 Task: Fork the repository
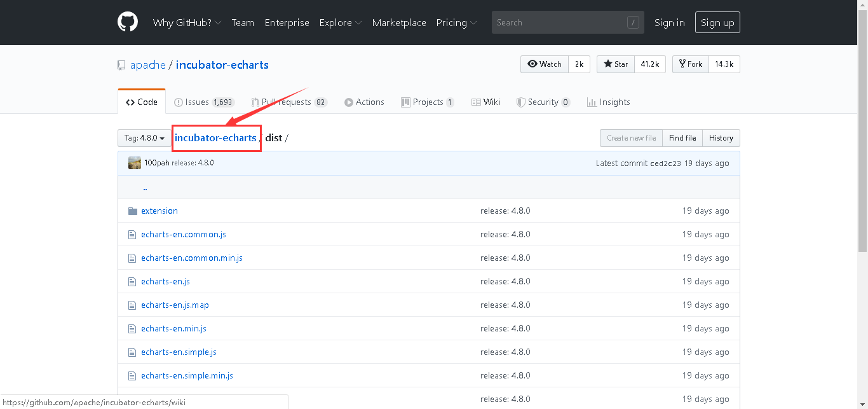[x=691, y=64]
